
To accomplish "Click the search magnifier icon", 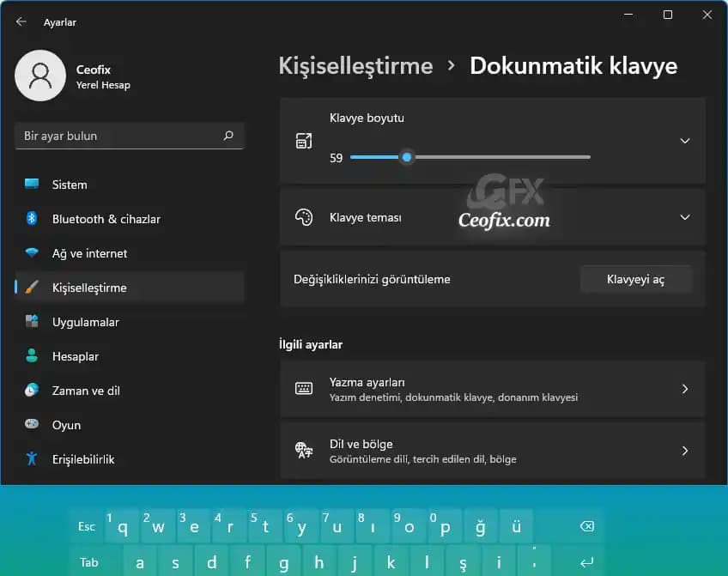I will 228,136.
